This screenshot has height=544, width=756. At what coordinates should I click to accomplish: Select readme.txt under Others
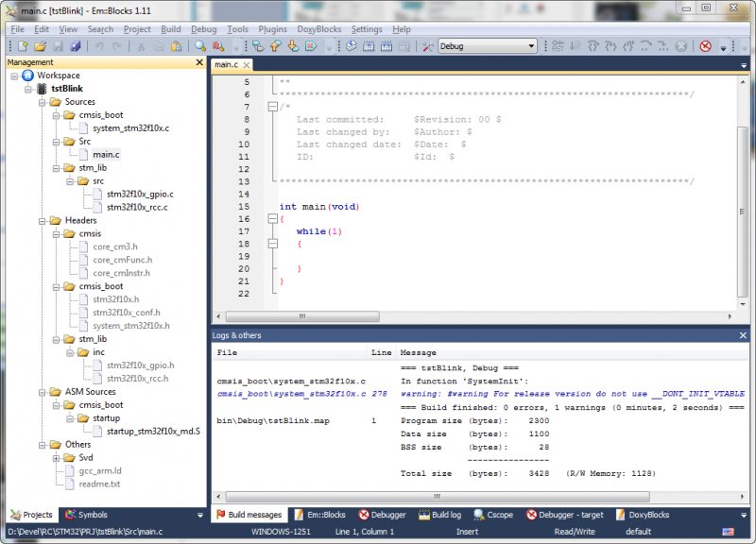(x=99, y=484)
